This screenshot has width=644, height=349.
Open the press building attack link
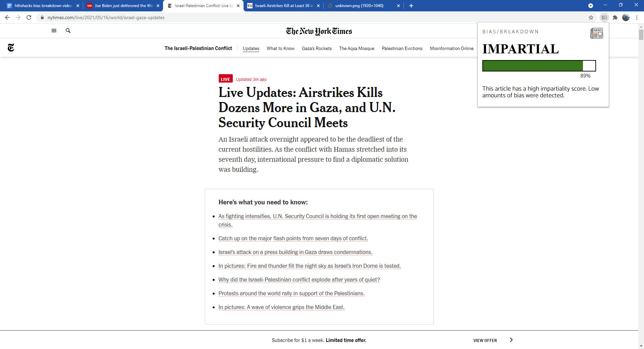coord(296,252)
